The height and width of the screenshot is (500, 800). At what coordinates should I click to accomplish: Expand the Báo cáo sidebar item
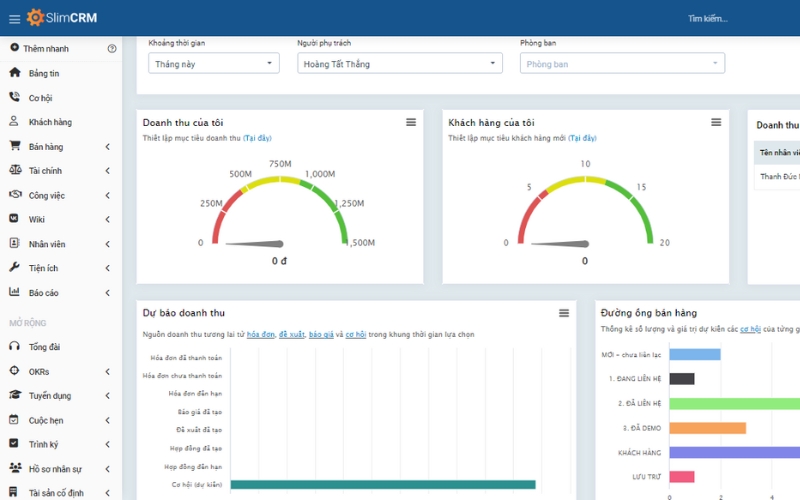pos(107,293)
